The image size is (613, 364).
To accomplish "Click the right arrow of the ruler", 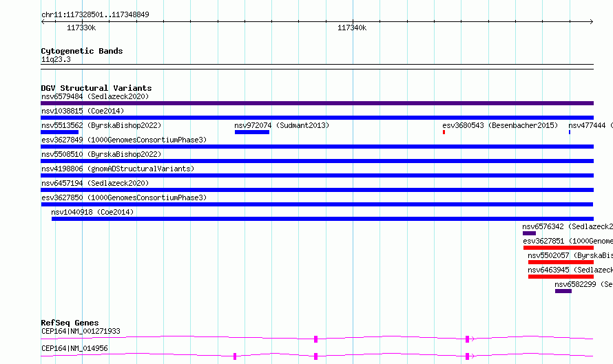I will tap(592, 21).
